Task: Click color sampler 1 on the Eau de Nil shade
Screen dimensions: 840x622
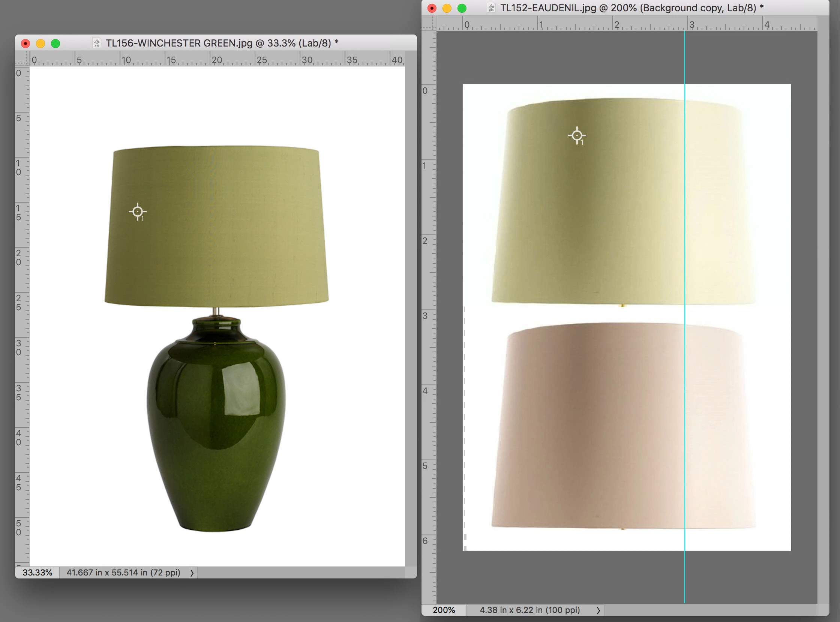Action: tap(576, 135)
